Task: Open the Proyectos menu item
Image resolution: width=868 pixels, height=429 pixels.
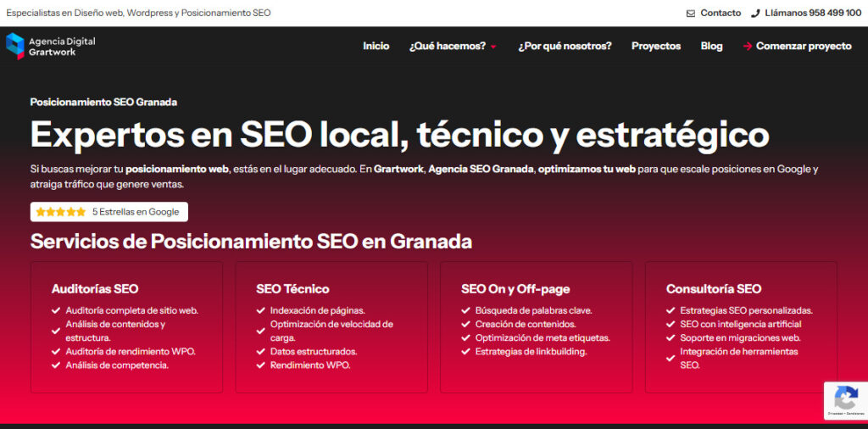Action: 655,46
